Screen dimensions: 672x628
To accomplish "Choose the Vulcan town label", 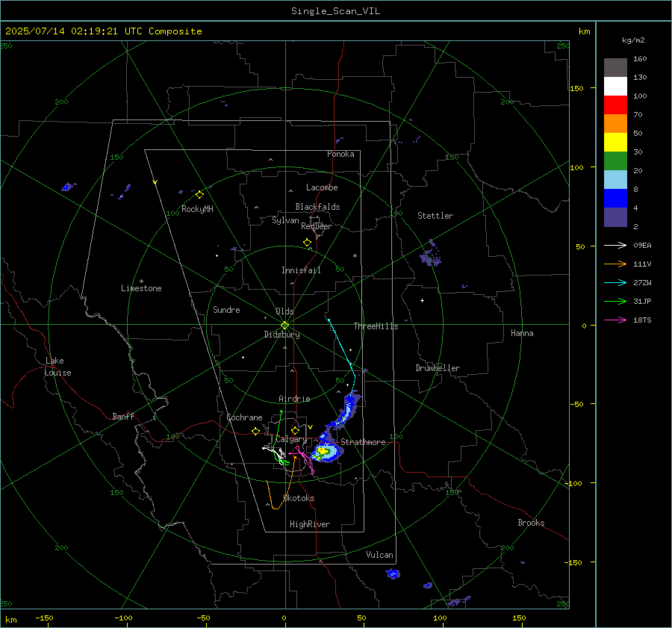I will pos(380,555).
